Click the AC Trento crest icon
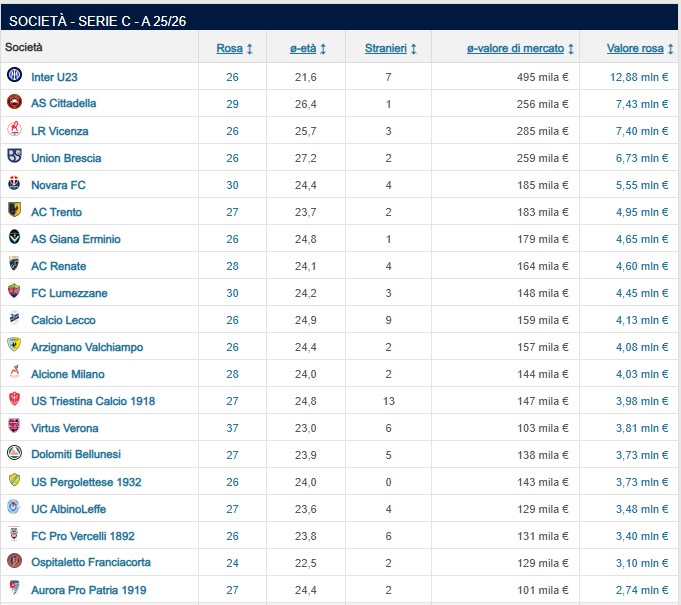681x605 pixels. 14,211
